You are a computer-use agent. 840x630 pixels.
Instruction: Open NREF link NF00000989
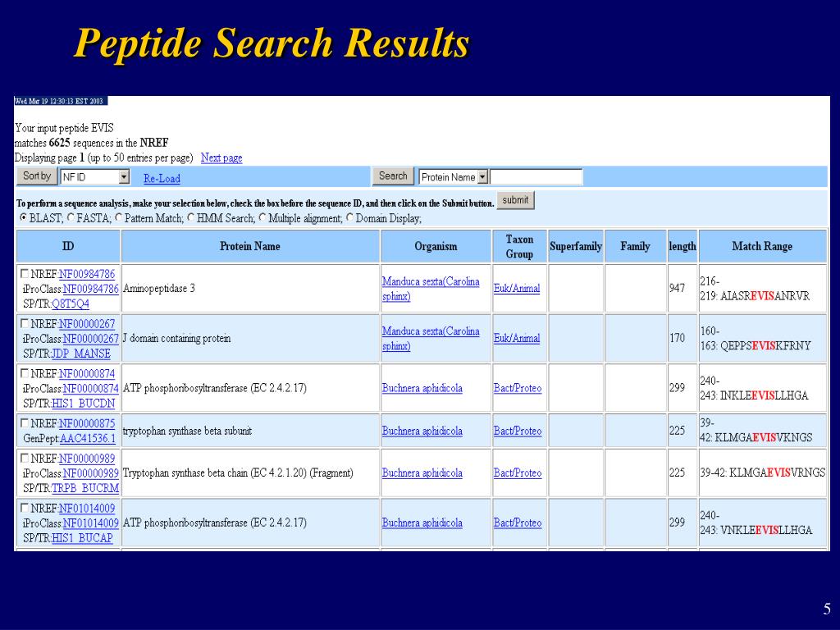tap(87, 459)
